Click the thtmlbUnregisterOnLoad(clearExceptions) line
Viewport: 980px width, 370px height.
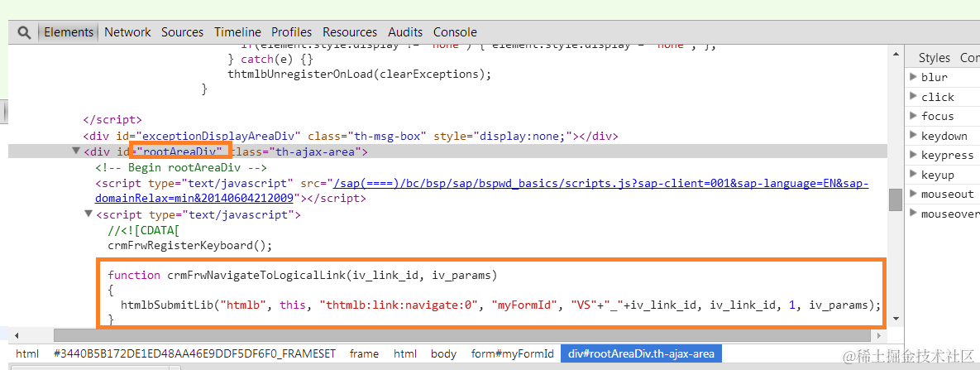[360, 74]
